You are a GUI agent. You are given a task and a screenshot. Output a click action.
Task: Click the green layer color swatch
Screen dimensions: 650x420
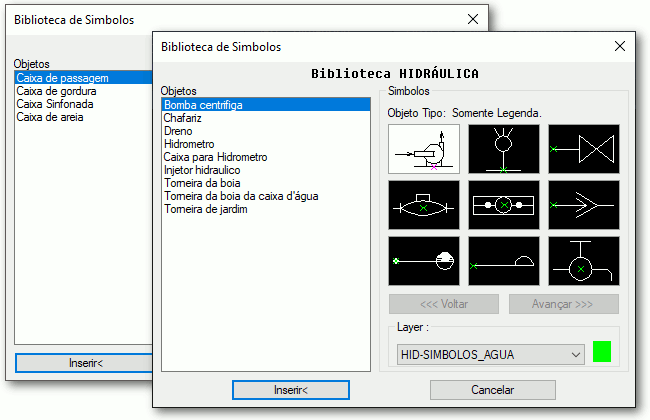pyautogui.click(x=602, y=352)
